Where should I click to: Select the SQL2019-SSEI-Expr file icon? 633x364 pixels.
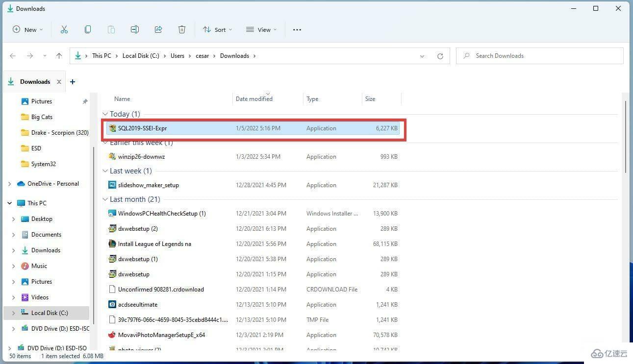112,128
